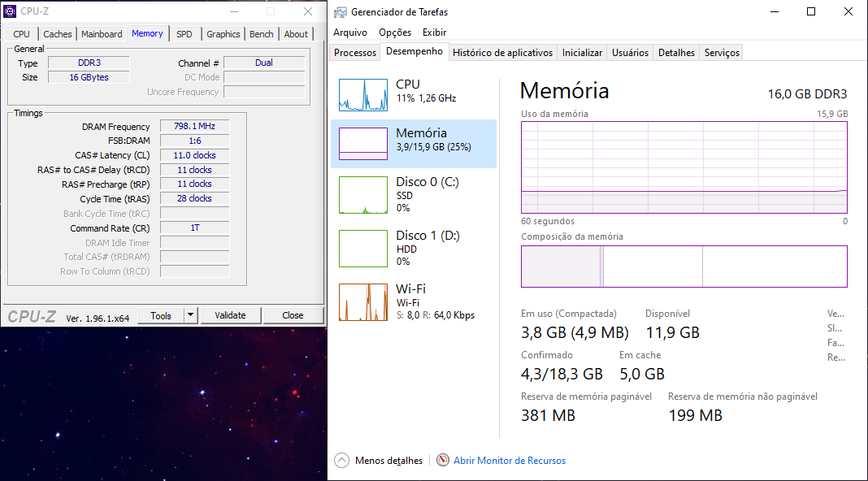Open the Opções menu
The image size is (868, 481).
395,32
